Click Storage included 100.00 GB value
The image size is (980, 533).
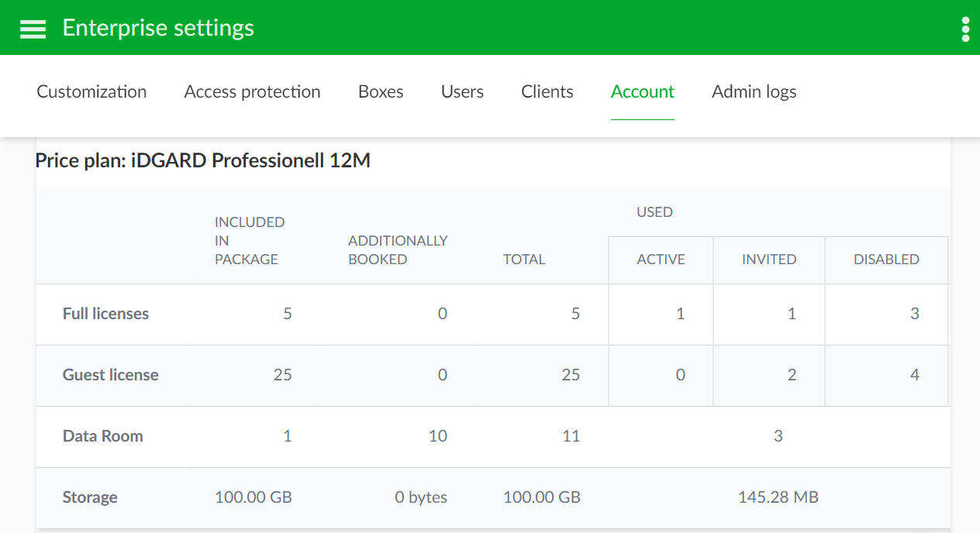(254, 497)
